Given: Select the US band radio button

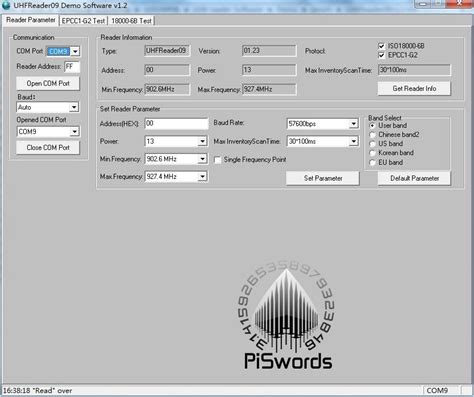Looking at the screenshot, I should click(x=372, y=144).
